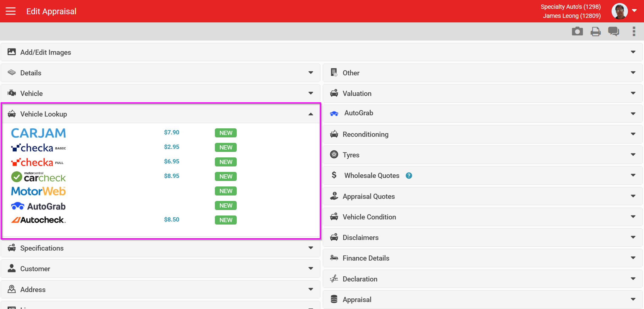This screenshot has width=644, height=309.
Task: Click the Specialty Auto's (1298) dealership text
Action: coord(571,7)
